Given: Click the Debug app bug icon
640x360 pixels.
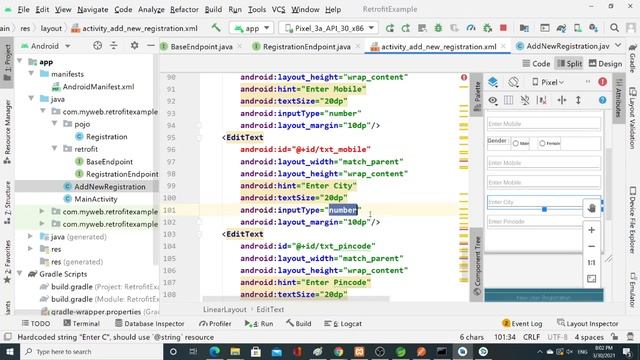Looking at the screenshot, I should click(438, 28).
